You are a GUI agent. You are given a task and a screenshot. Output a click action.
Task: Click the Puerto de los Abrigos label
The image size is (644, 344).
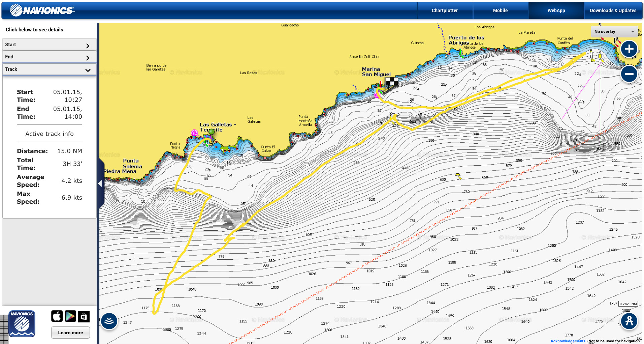466,40
